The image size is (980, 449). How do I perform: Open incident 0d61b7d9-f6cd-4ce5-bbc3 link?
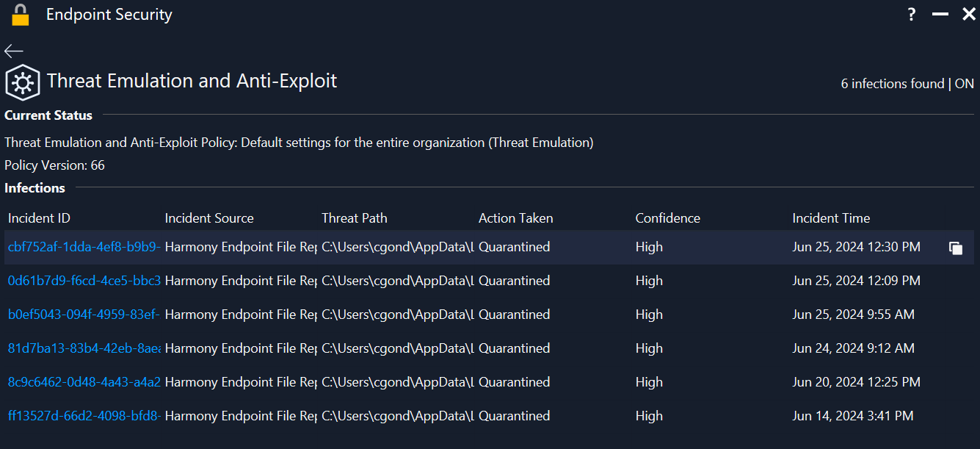84,281
